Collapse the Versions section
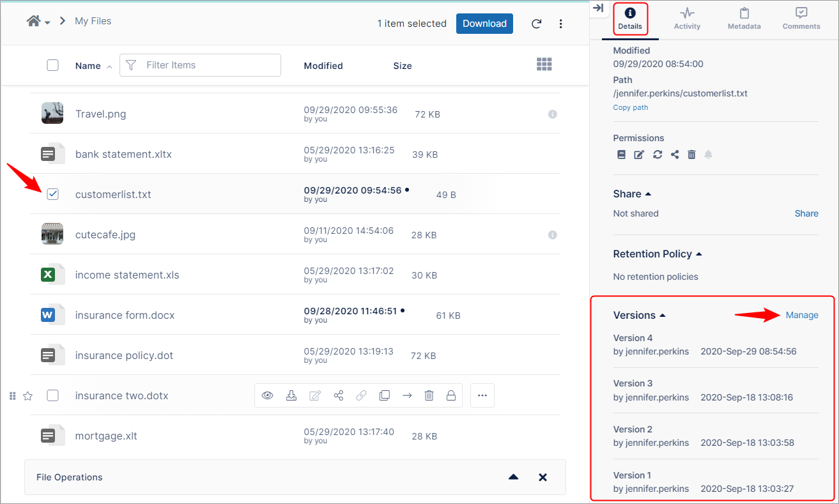Image resolution: width=839 pixels, height=504 pixels. point(663,316)
